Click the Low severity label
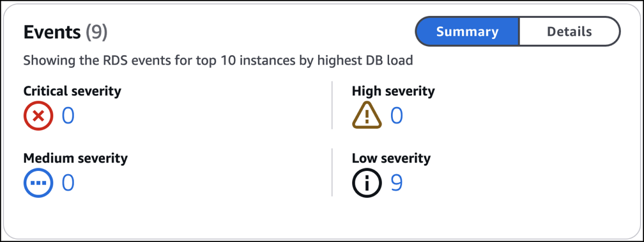Image resolution: width=644 pixels, height=242 pixels. click(x=391, y=157)
